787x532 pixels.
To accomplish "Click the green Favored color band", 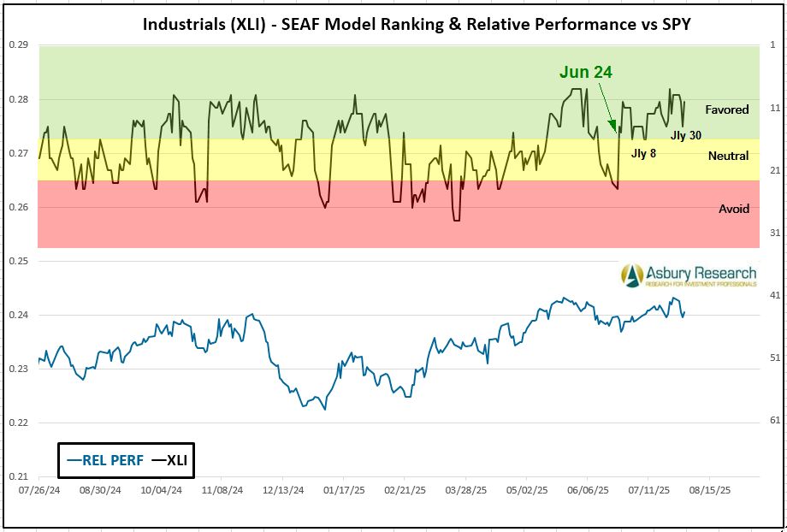I will tap(342, 68).
